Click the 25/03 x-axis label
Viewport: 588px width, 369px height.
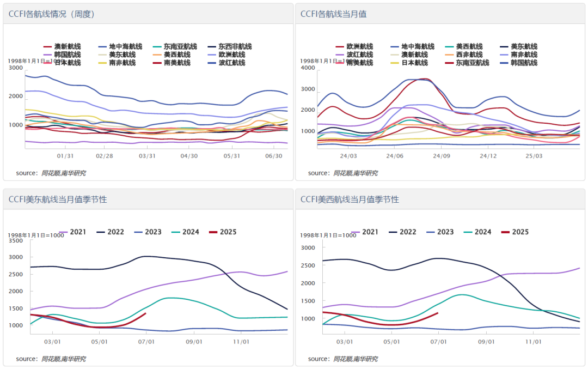534,156
